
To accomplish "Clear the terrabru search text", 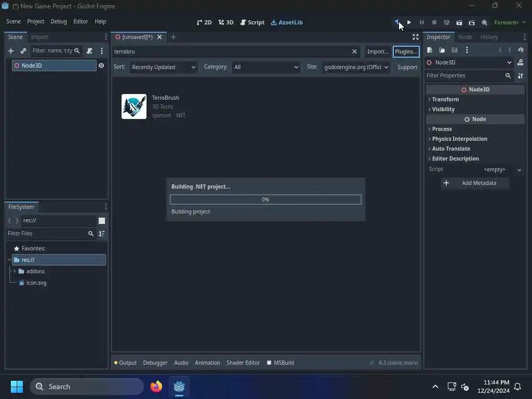I will point(354,51).
